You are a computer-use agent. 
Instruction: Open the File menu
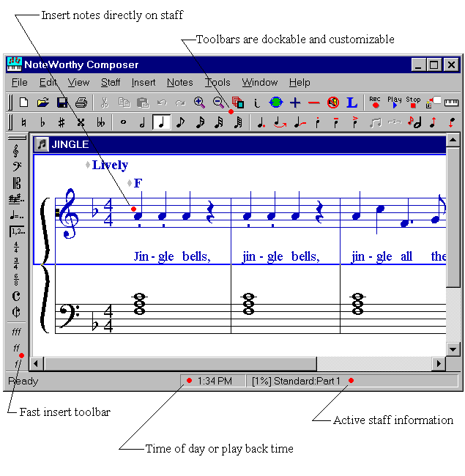click(x=20, y=82)
